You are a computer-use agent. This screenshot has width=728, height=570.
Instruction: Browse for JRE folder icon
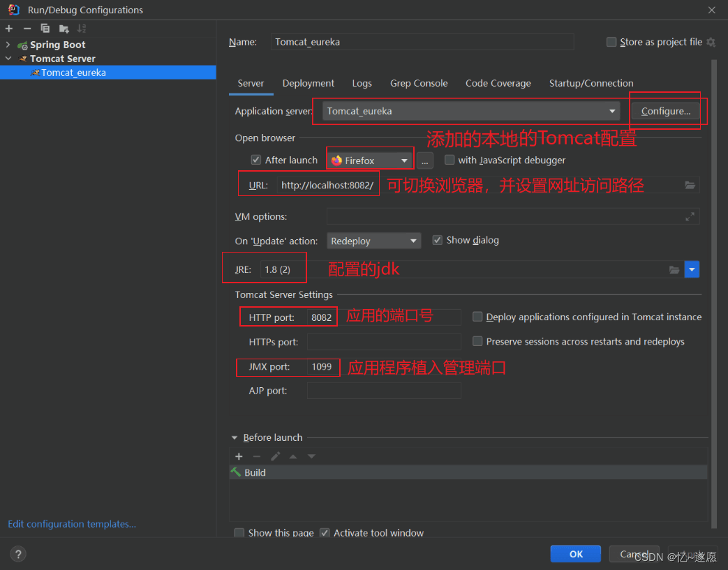tap(674, 270)
